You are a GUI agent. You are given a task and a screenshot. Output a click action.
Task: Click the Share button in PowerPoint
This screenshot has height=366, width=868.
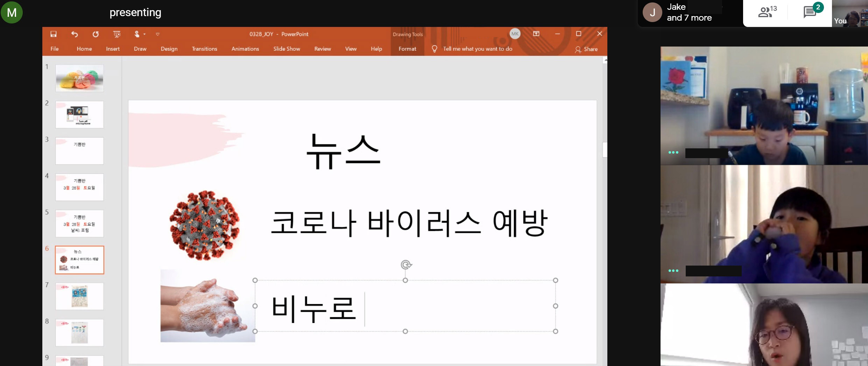(x=586, y=49)
